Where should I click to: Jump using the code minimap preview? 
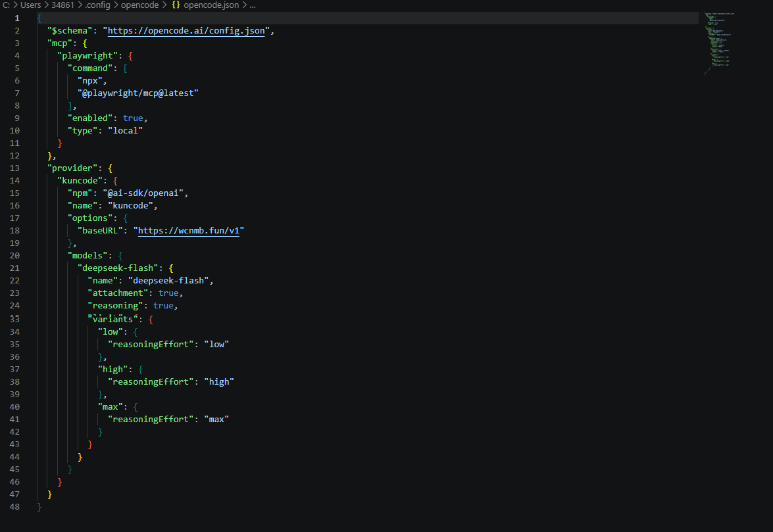pyautogui.click(x=719, y=43)
